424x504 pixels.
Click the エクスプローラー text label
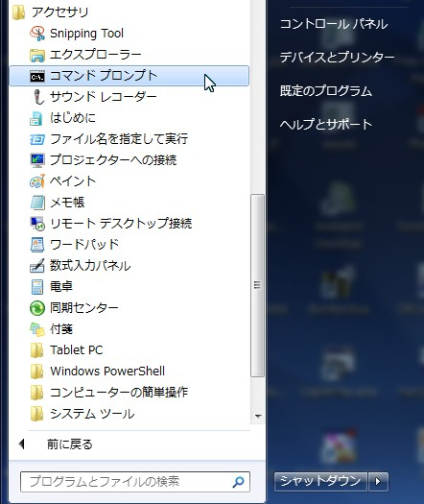pyautogui.click(x=95, y=55)
